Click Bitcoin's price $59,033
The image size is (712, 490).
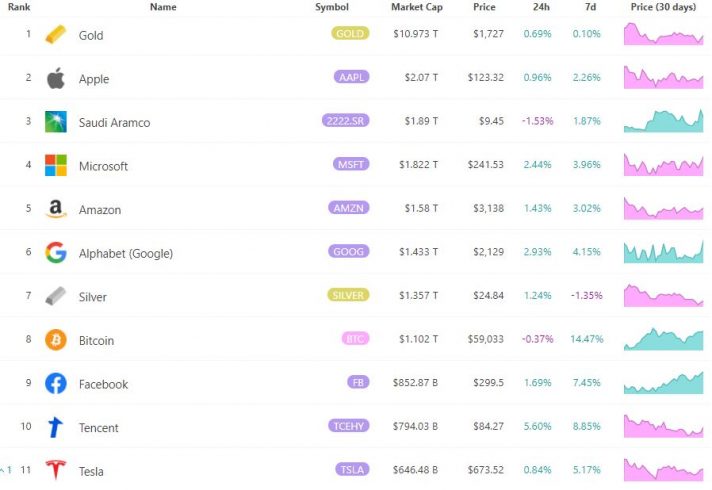485,339
